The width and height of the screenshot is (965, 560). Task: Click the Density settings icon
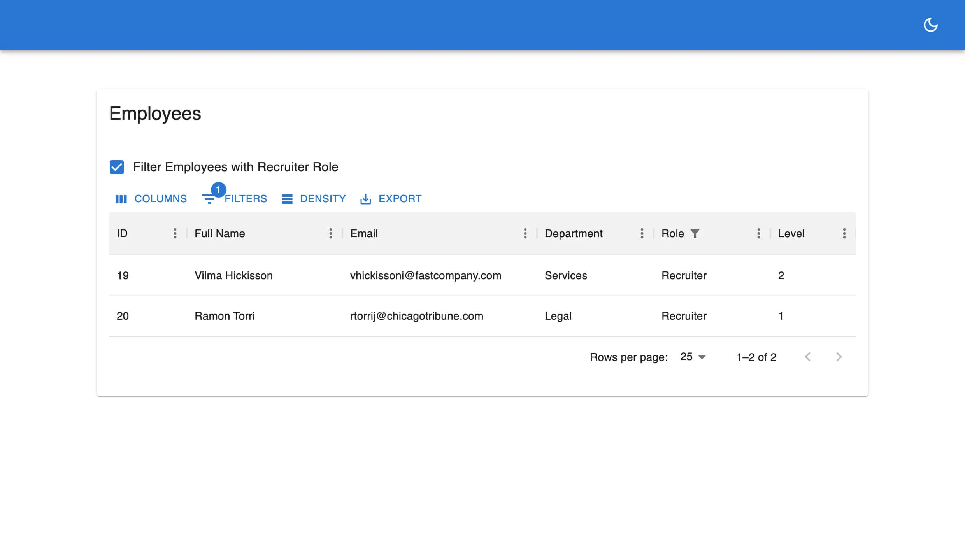[x=287, y=199]
